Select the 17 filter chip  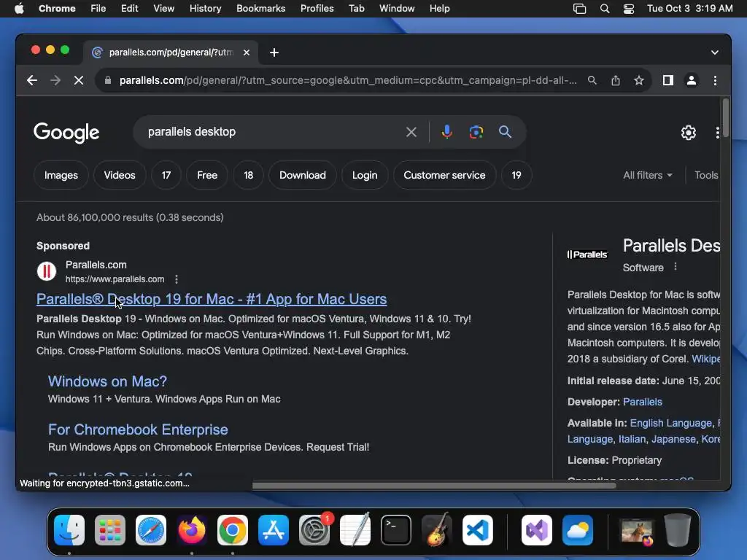166,175
